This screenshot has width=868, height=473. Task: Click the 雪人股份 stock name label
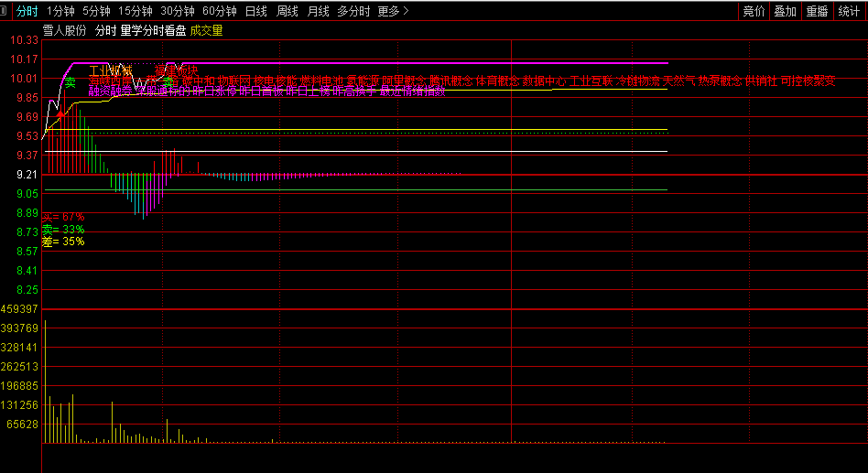[65, 30]
